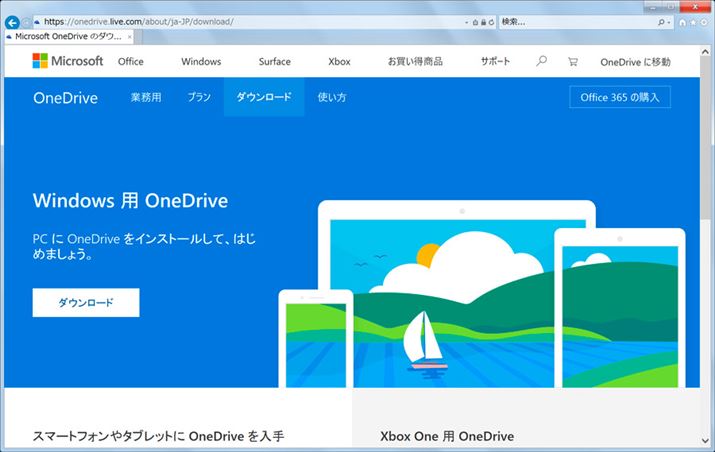
Task: Click the scrollbar up arrow
Action: pyautogui.click(x=705, y=52)
